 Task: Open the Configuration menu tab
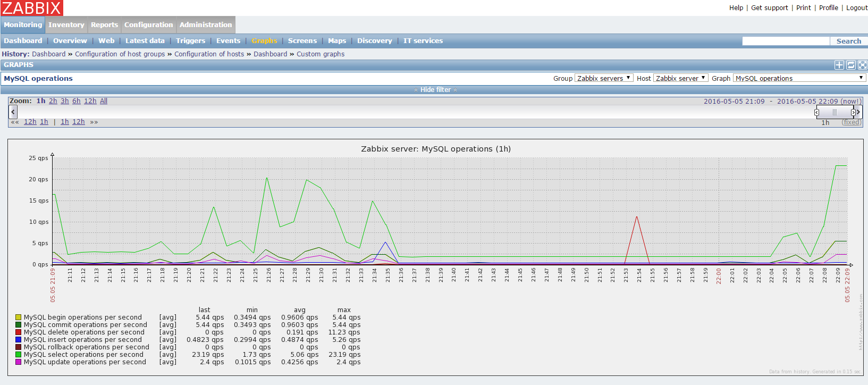point(149,24)
